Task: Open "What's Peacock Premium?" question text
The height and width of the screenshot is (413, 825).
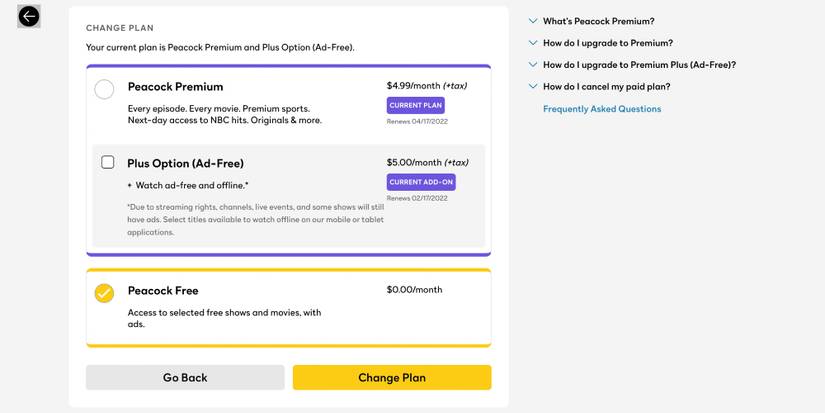Action: 598,21
